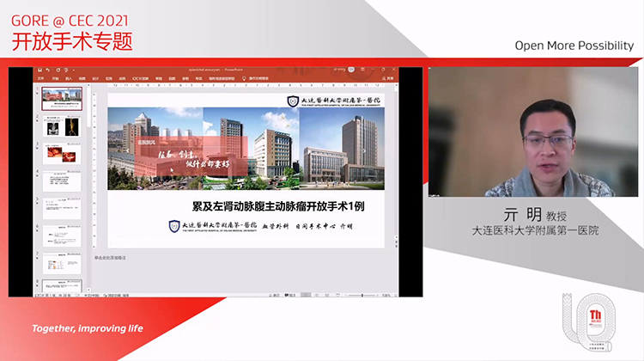Click the zoom in plus button in the status bar

pyautogui.click(x=378, y=295)
